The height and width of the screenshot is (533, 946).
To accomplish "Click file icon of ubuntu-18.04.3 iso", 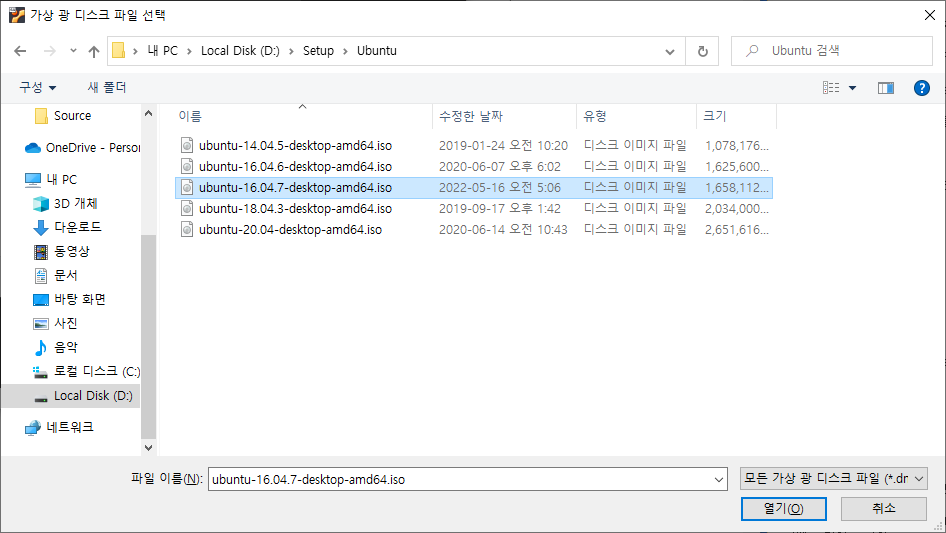I will click(x=187, y=209).
